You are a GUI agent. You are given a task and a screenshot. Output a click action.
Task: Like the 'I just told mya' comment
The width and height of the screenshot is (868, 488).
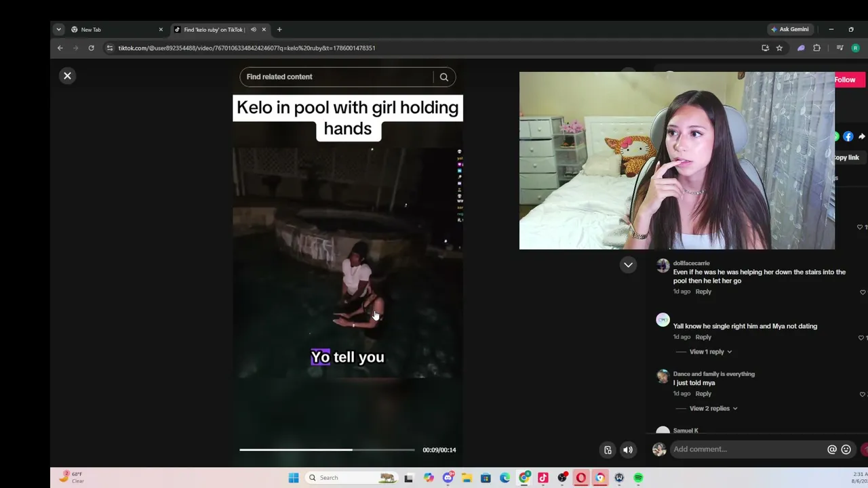click(x=863, y=394)
